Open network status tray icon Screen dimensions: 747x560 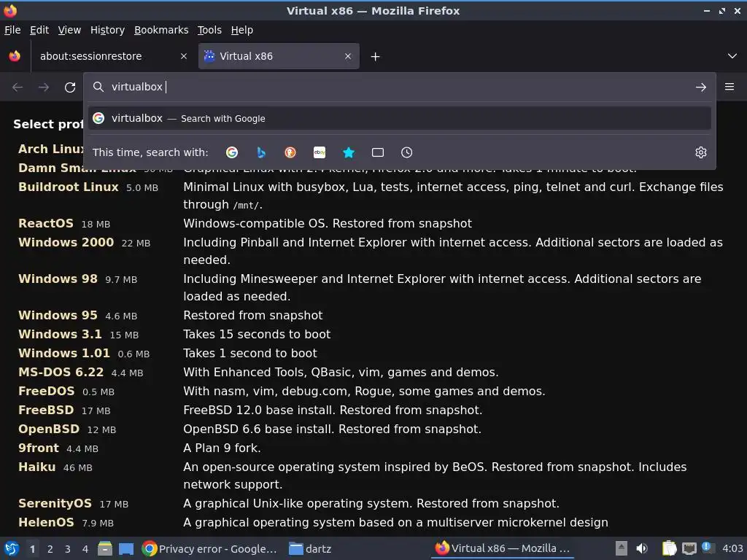[x=689, y=548]
